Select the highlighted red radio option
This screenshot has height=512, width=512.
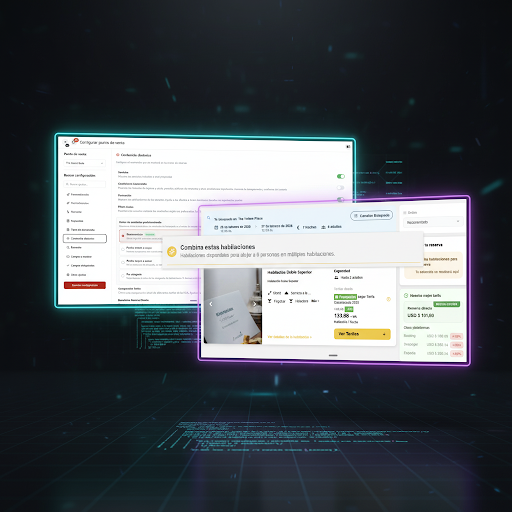pyautogui.click(x=123, y=236)
